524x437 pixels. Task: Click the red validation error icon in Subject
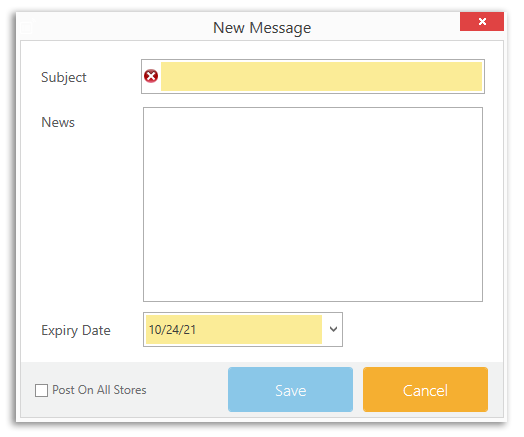[x=151, y=76]
